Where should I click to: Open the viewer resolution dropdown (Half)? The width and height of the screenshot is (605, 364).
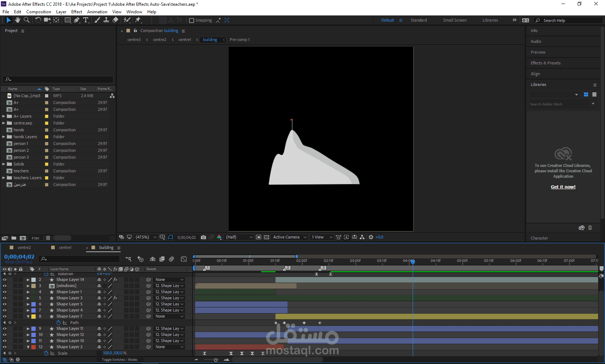coord(239,237)
